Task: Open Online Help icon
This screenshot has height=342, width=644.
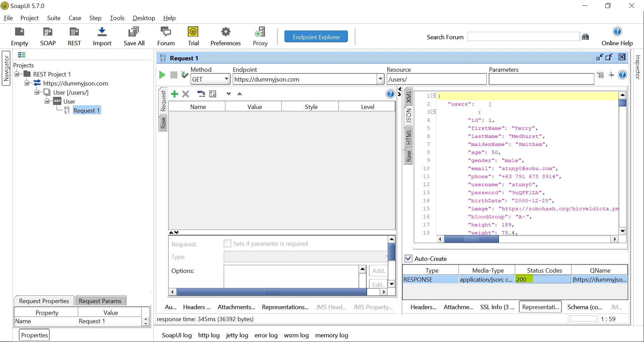Action: coord(617,32)
